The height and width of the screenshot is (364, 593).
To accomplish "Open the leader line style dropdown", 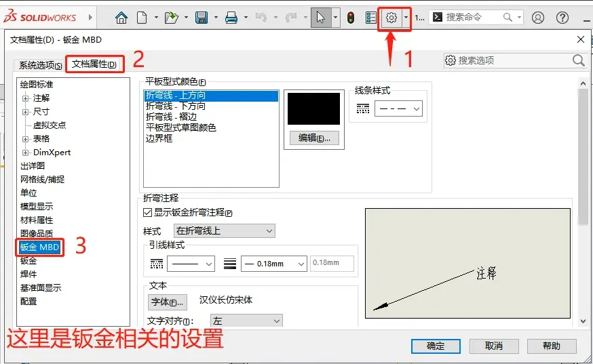I will [x=191, y=264].
